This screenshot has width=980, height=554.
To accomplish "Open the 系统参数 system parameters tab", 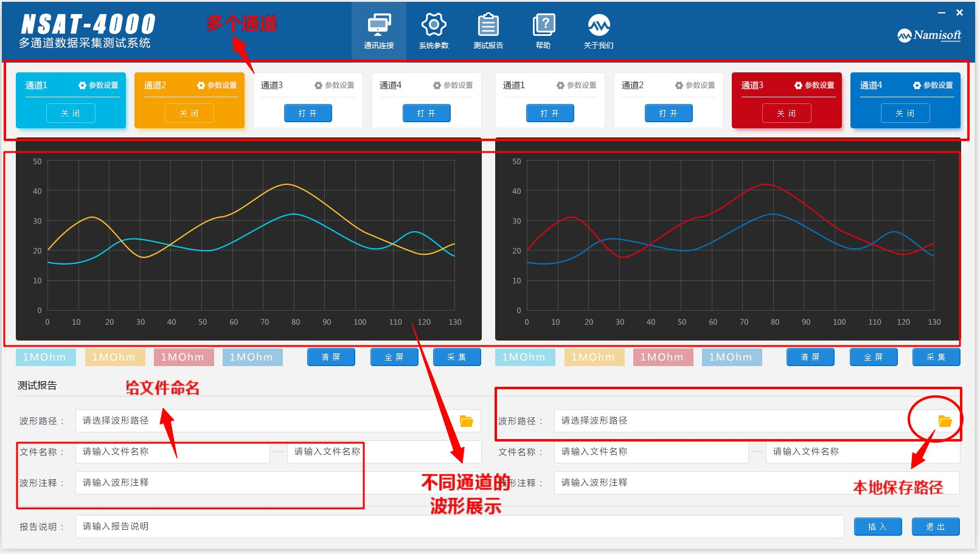I will 434,31.
